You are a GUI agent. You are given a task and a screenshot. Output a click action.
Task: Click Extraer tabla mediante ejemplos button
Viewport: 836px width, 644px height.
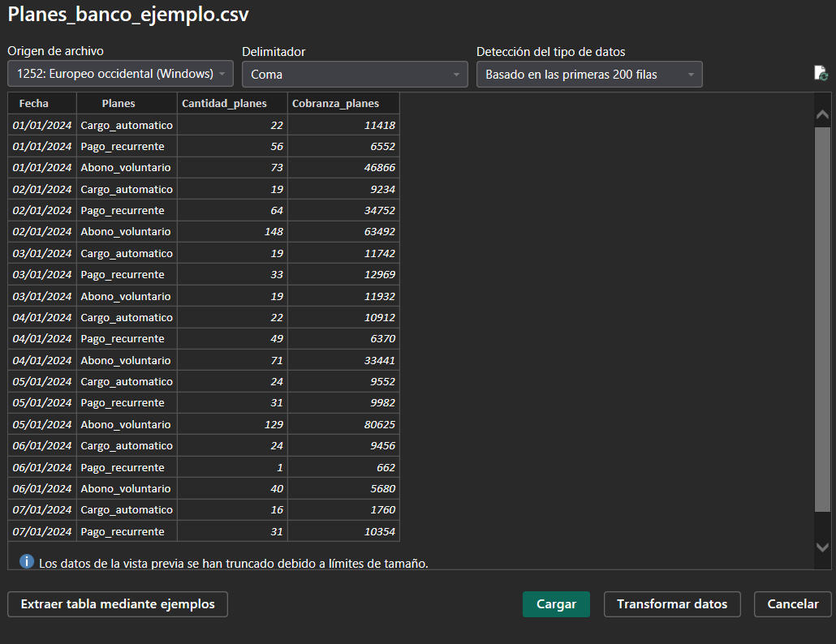click(x=118, y=604)
